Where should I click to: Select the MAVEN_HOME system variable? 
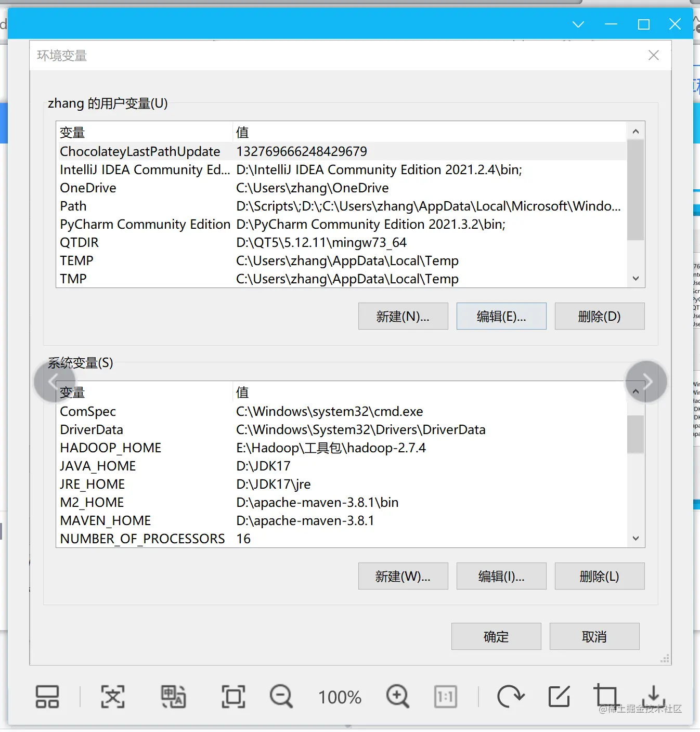[341, 520]
